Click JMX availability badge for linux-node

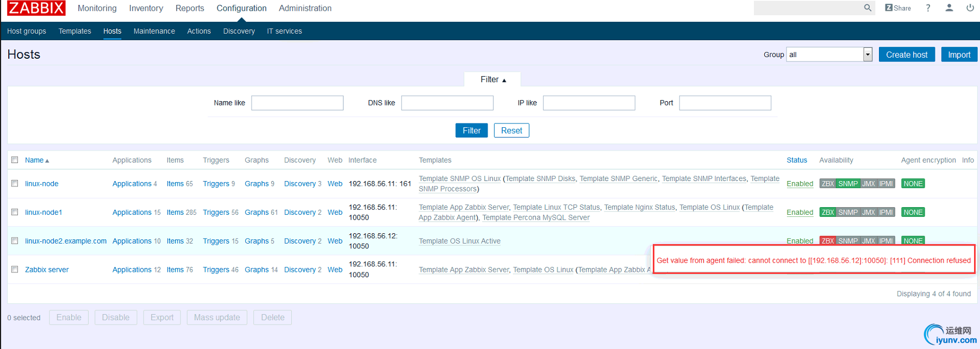pos(869,184)
